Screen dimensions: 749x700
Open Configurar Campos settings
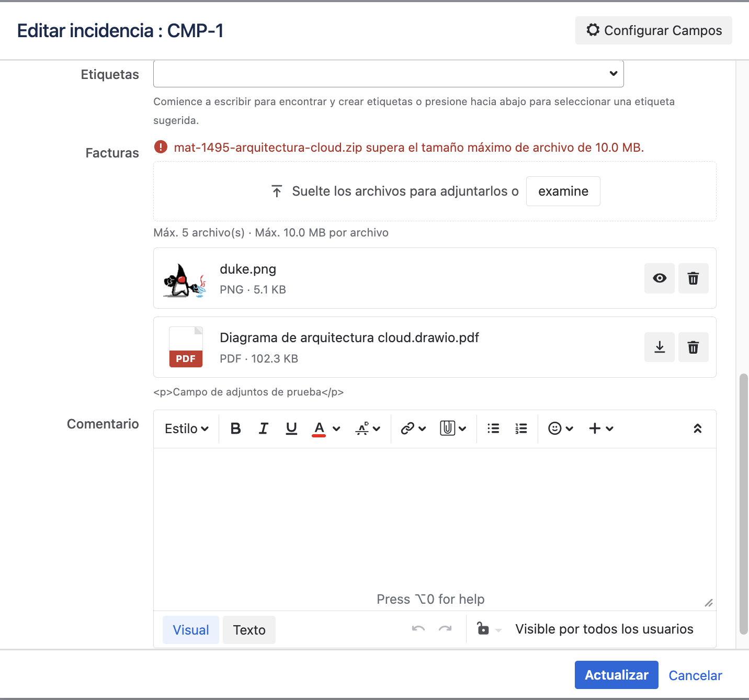(x=654, y=30)
